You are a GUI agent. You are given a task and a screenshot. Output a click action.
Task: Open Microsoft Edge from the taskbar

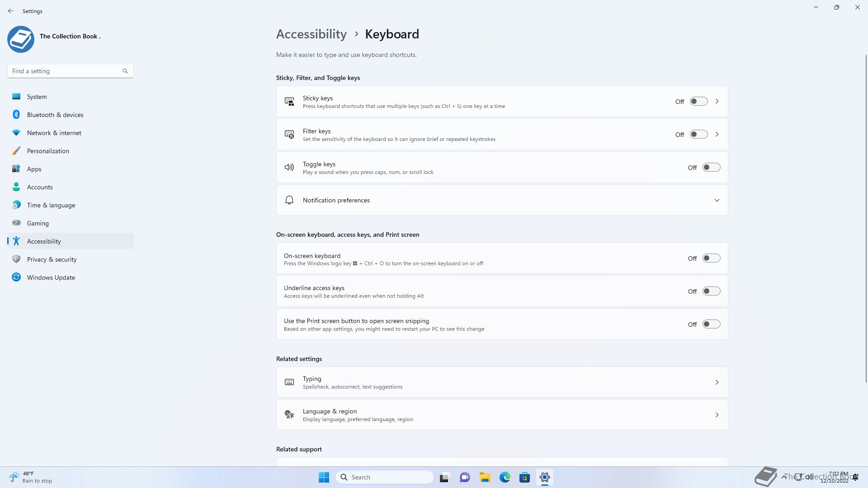tap(505, 477)
